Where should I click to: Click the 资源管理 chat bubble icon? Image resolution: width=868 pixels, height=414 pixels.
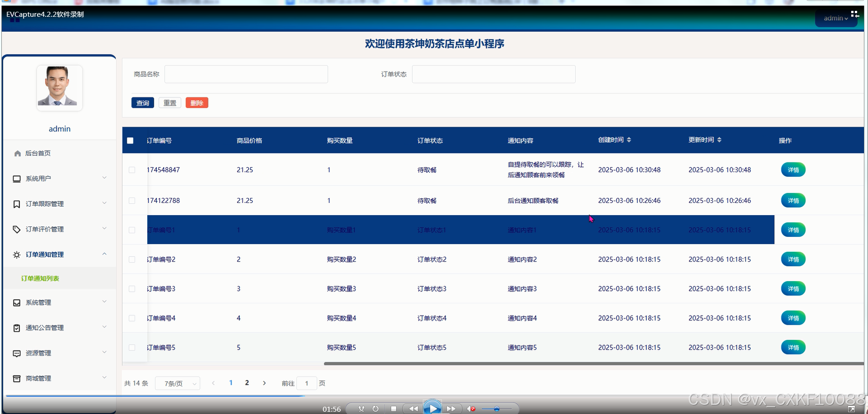17,353
